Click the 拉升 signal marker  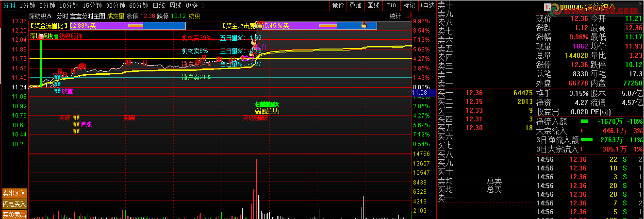pyautogui.click(x=260, y=47)
